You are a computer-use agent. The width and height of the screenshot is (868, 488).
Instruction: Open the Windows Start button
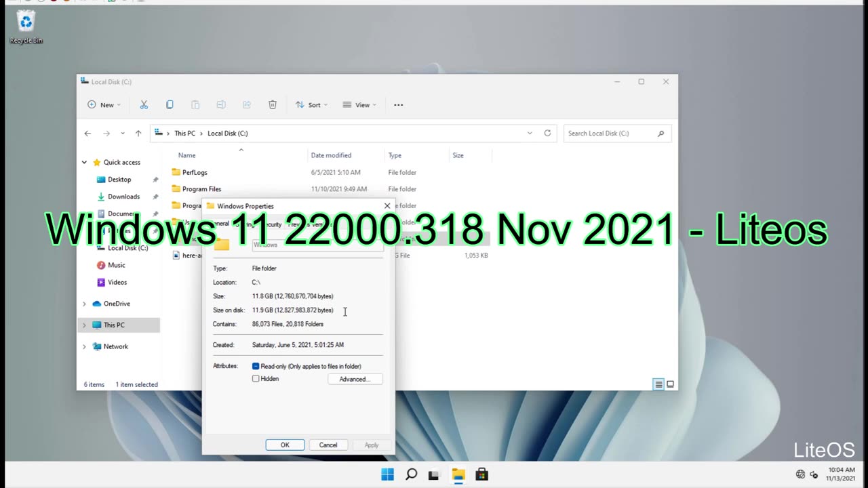click(387, 474)
